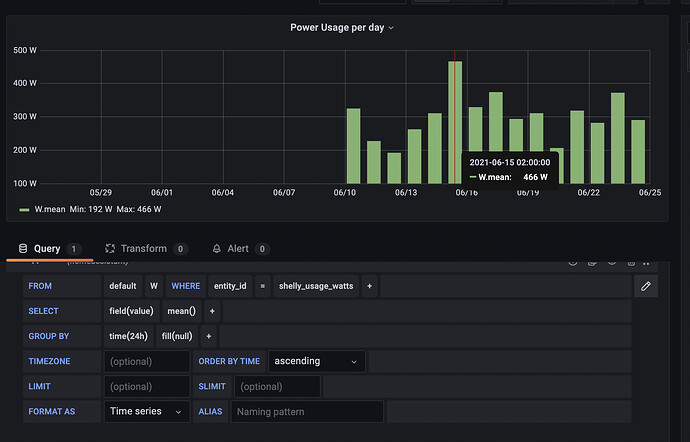Edit the entity_id tag key
690x442 pixels.
coord(230,286)
